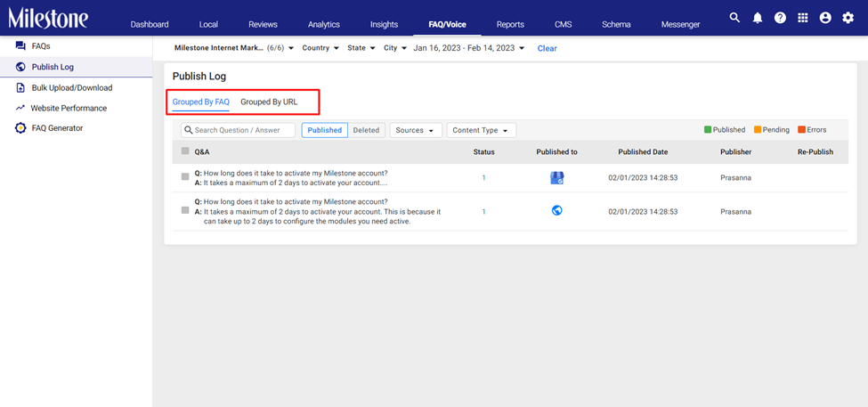Click the Milestone logo

coord(47,18)
